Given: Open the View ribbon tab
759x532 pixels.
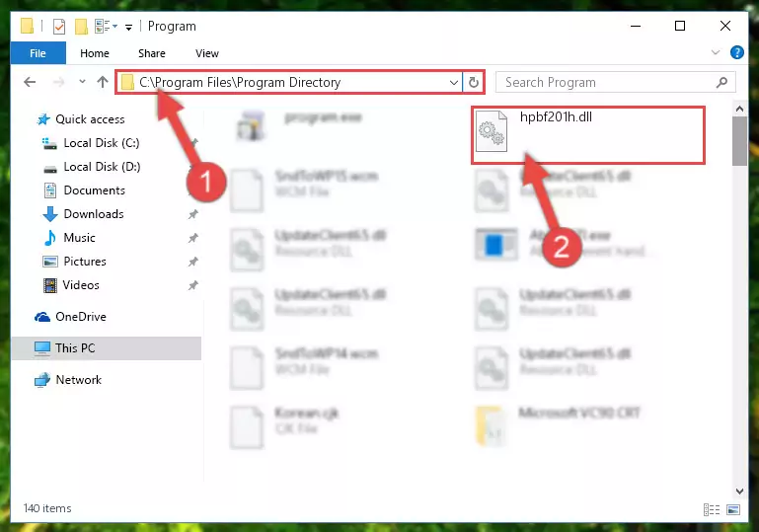Looking at the screenshot, I should tap(206, 53).
